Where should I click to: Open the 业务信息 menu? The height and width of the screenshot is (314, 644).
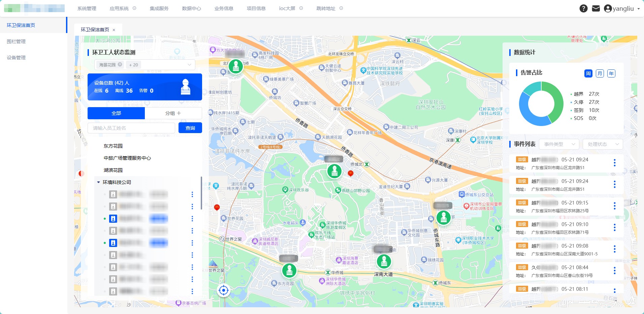[x=224, y=8]
